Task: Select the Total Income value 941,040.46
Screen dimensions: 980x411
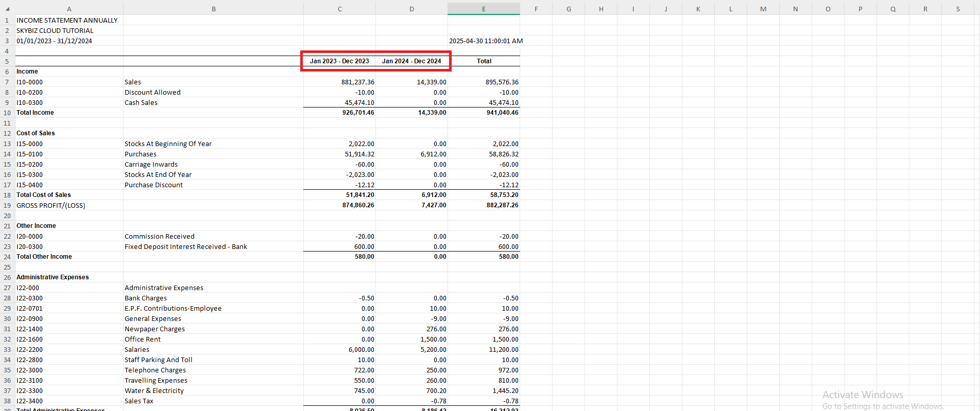Action: coord(502,113)
